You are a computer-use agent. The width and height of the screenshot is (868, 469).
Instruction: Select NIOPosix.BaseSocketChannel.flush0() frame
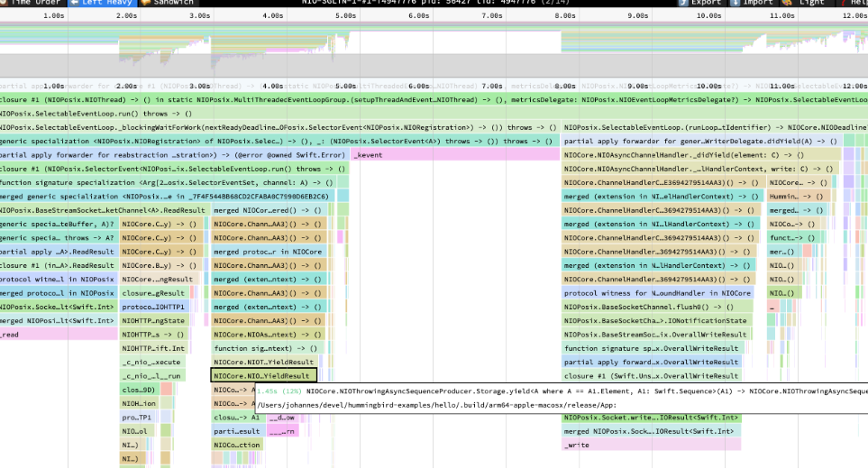(x=657, y=308)
